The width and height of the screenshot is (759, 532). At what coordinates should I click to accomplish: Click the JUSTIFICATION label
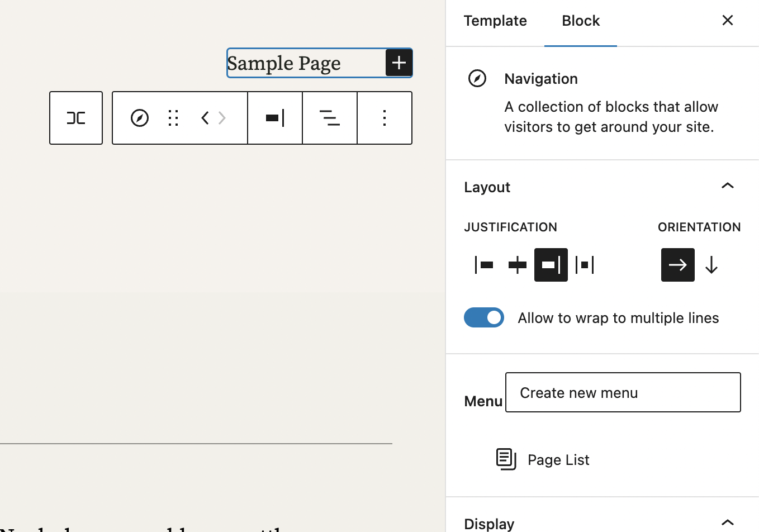pos(510,227)
